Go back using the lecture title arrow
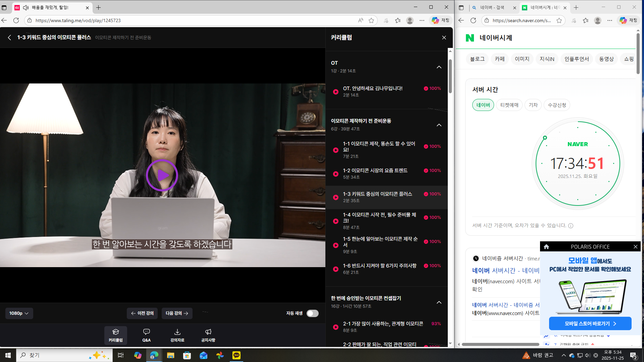 [x=9, y=38]
